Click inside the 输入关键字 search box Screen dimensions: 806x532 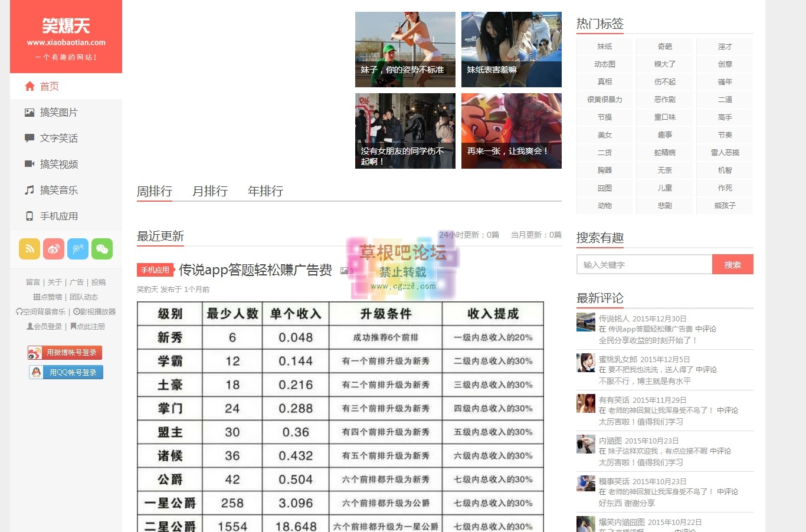[643, 264]
